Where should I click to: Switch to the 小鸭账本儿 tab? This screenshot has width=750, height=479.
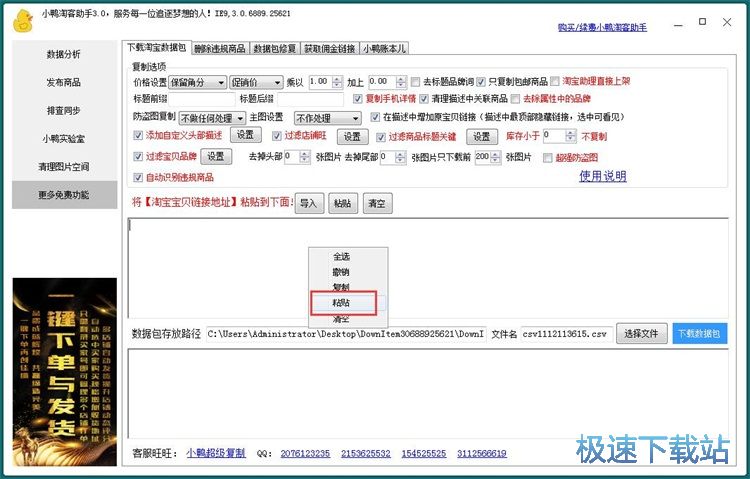coord(384,48)
